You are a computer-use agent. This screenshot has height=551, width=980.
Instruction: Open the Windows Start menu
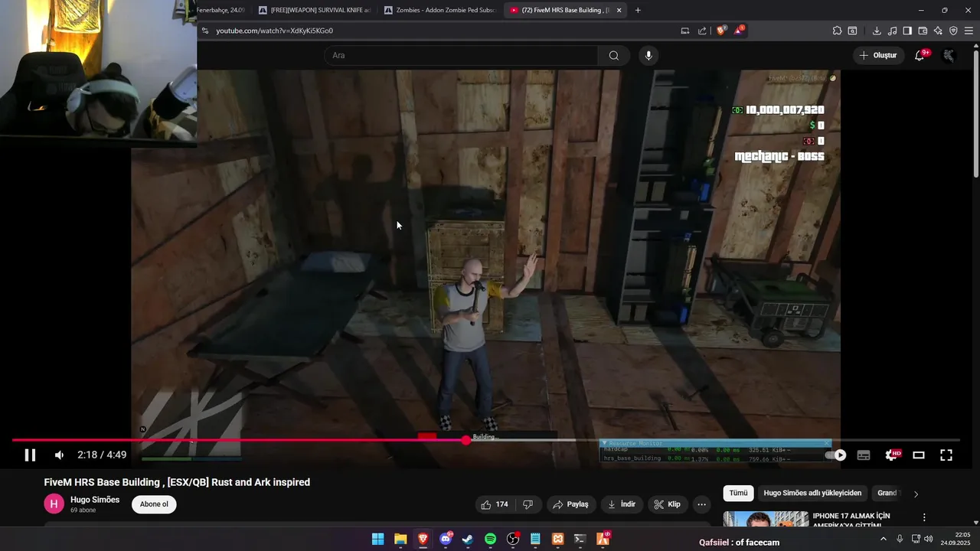tap(378, 540)
